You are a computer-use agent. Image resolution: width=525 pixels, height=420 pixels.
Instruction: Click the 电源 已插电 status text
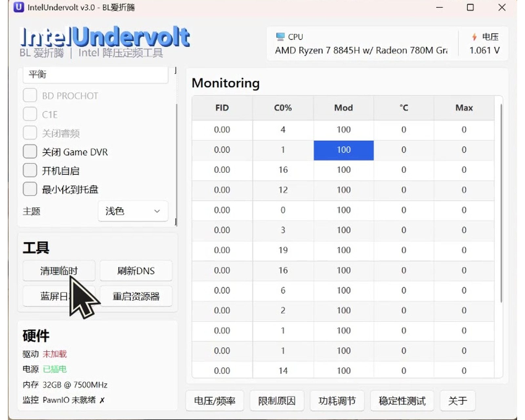coord(45,369)
